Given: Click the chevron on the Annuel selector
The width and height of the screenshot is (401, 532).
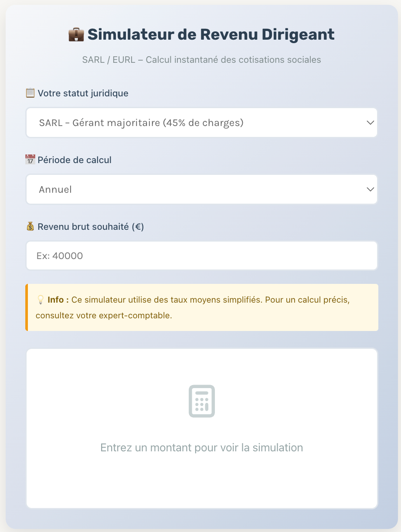Looking at the screenshot, I should [370, 189].
